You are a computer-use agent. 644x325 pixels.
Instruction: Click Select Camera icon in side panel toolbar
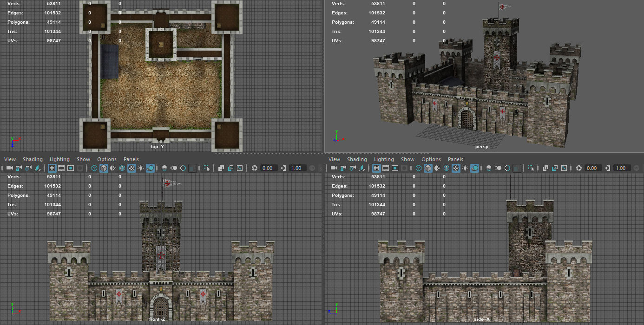tap(335, 168)
